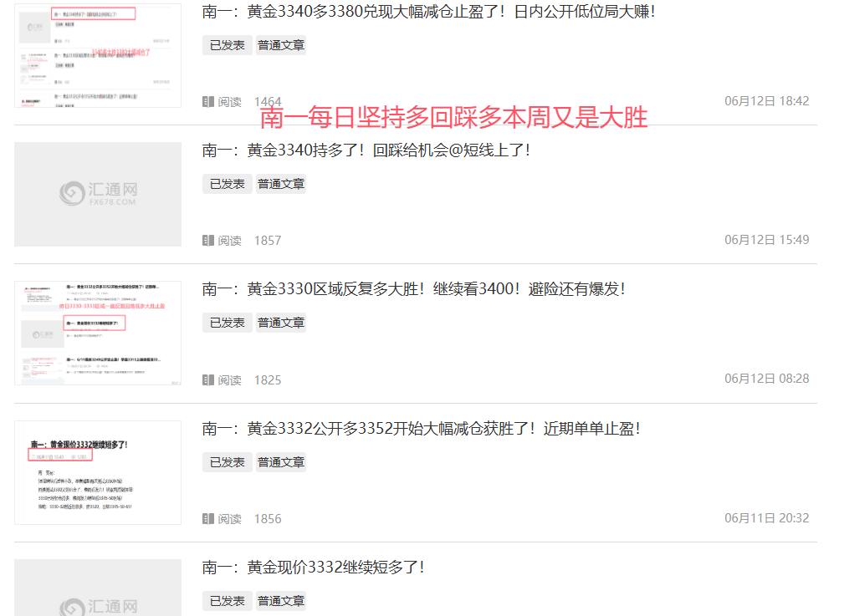Click the read-count book icon beside 1856
This screenshot has height=616, width=844.
click(x=208, y=518)
